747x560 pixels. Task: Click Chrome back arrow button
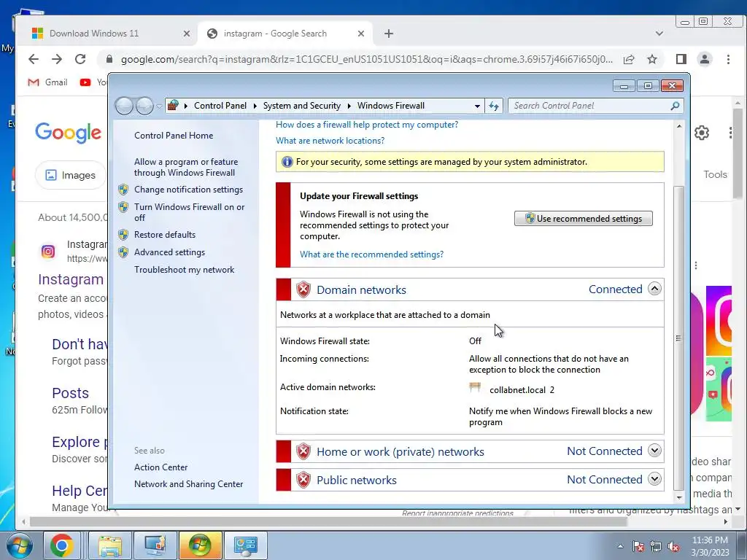point(34,59)
